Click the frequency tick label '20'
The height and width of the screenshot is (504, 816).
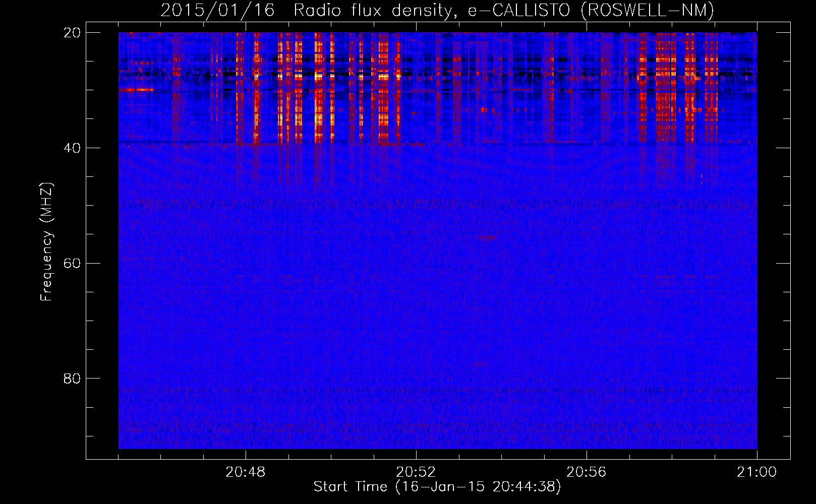72,33
